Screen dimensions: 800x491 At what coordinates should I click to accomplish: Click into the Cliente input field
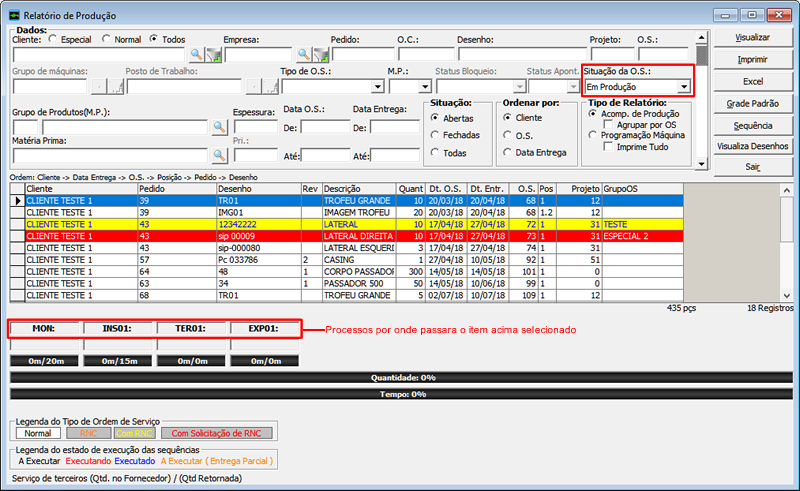98,54
